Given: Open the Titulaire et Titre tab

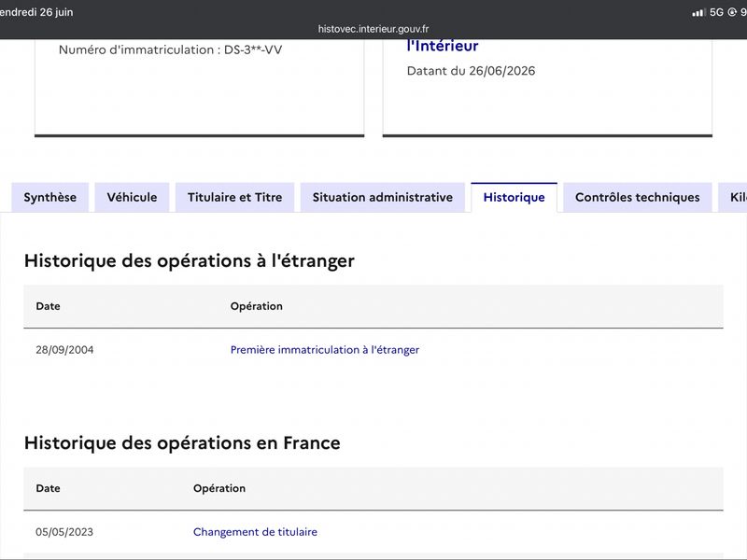Looking at the screenshot, I should point(235,197).
